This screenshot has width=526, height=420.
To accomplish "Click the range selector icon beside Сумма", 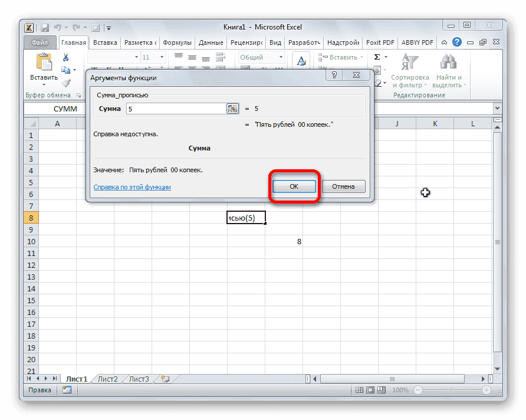I will (x=232, y=109).
